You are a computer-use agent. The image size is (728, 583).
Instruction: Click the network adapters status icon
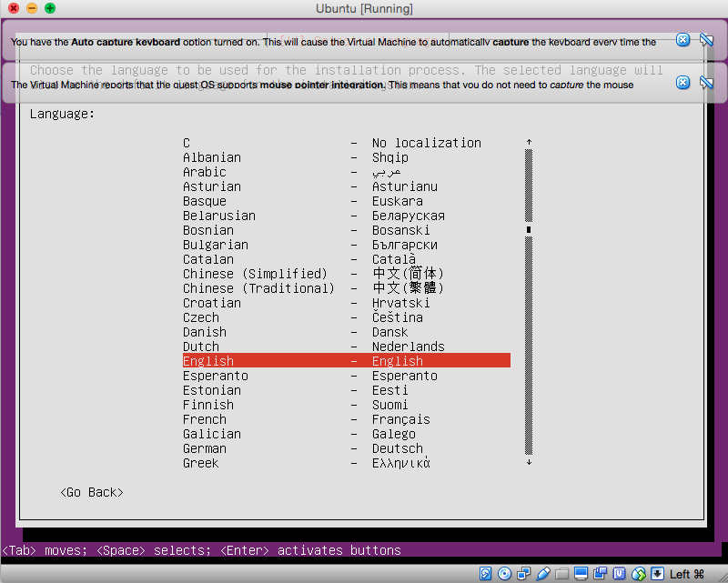coord(525,574)
